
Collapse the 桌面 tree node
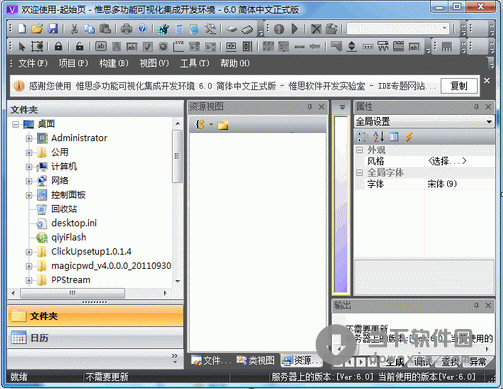[16, 124]
